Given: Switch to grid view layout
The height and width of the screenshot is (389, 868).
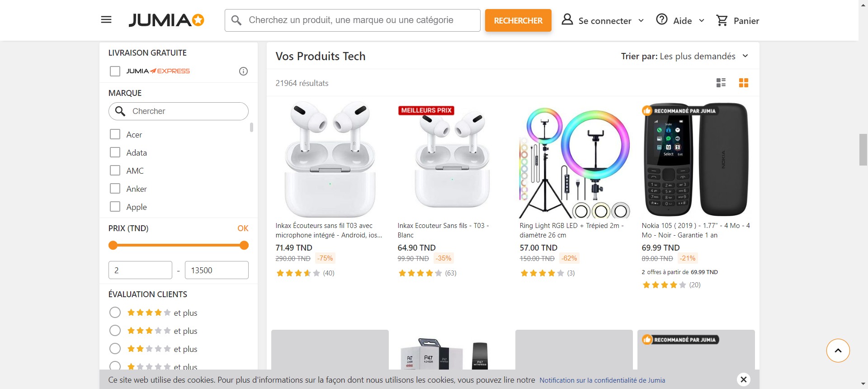Looking at the screenshot, I should pyautogui.click(x=744, y=83).
